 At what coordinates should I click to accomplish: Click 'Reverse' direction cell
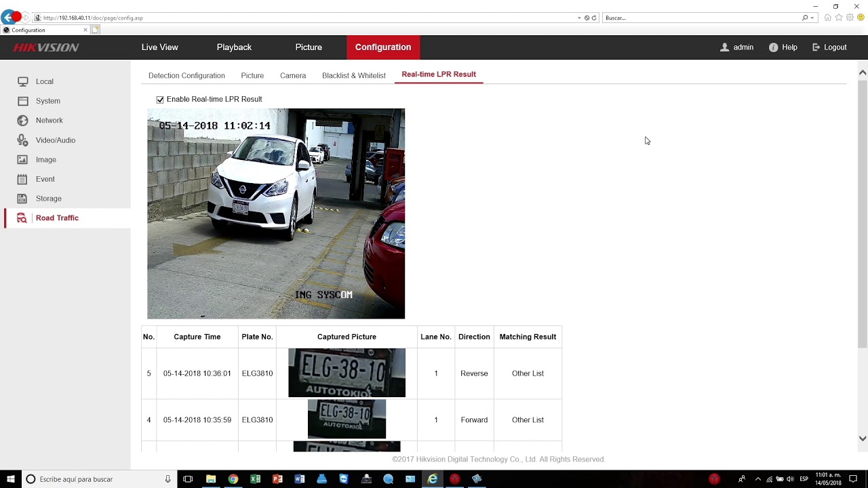474,373
